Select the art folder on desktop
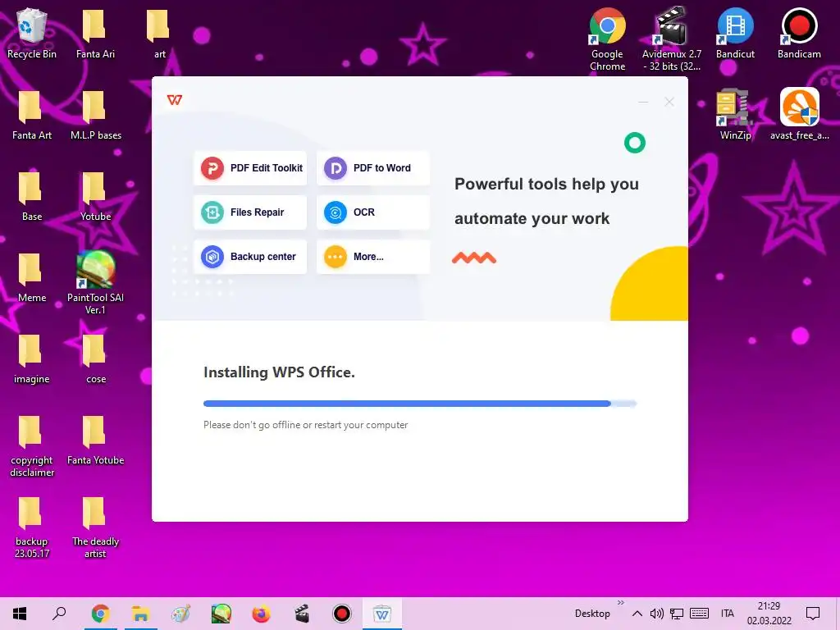Screen dimensions: 840x630 pyautogui.click(x=159, y=33)
